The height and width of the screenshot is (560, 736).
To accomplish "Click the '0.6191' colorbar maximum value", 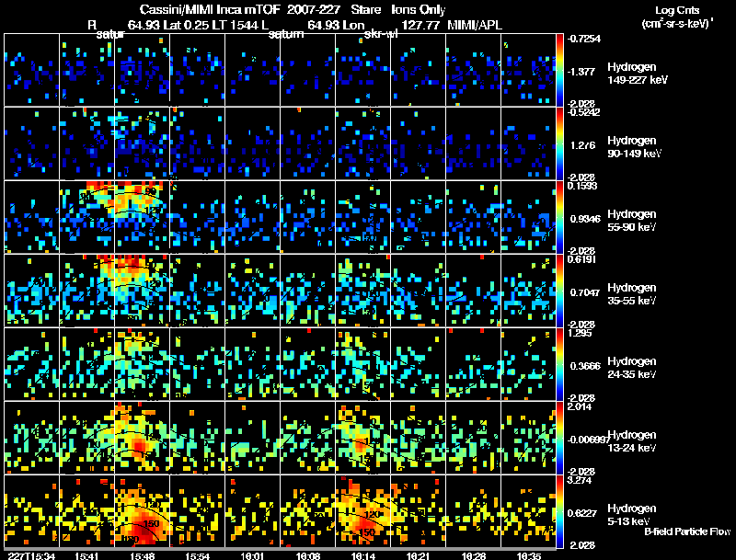I will (582, 259).
